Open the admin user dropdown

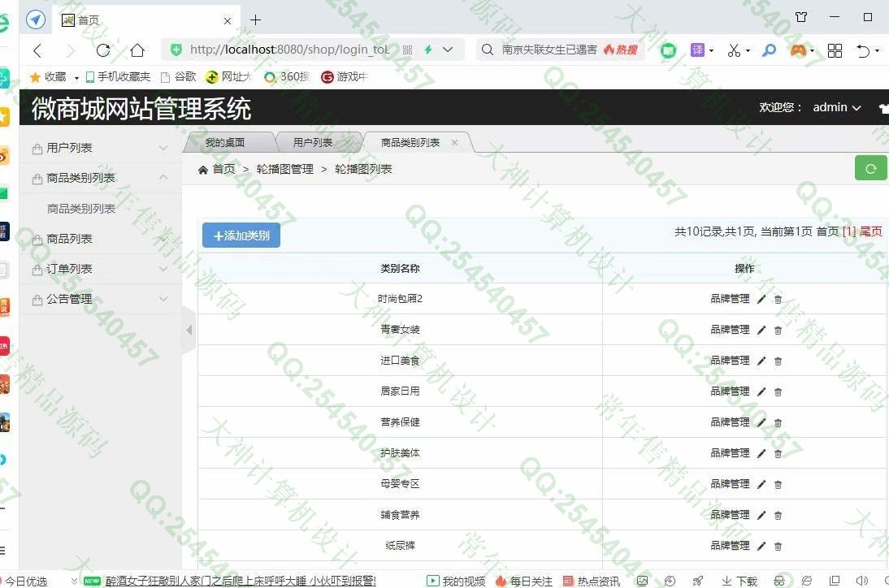tap(837, 107)
